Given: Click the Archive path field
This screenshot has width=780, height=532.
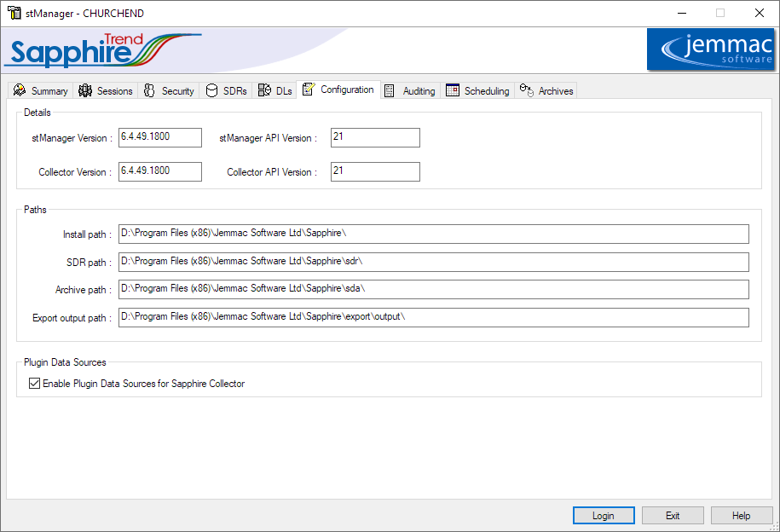Looking at the screenshot, I should pos(433,289).
